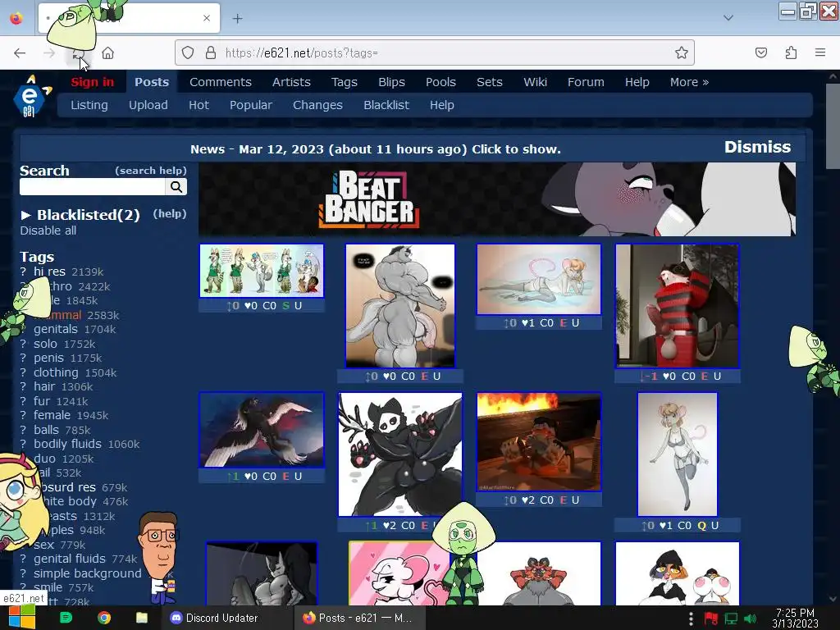Save page to Pocket icon
The height and width of the screenshot is (630, 840).
tap(761, 52)
